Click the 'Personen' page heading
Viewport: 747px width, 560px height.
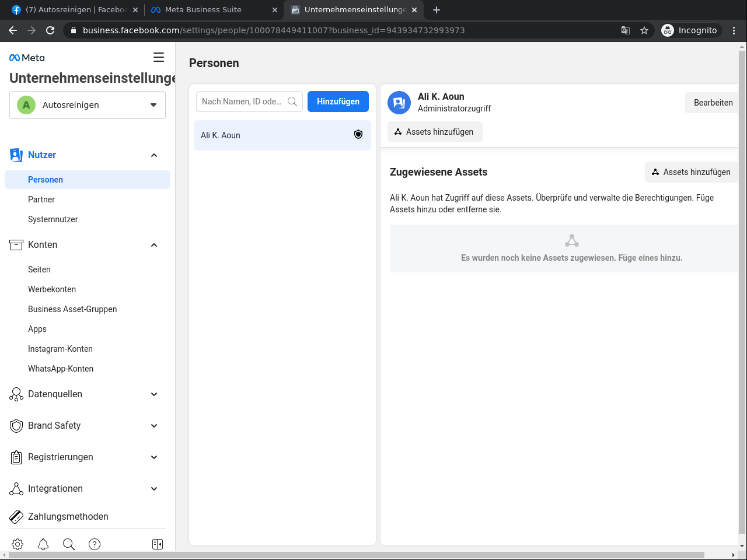tap(214, 63)
